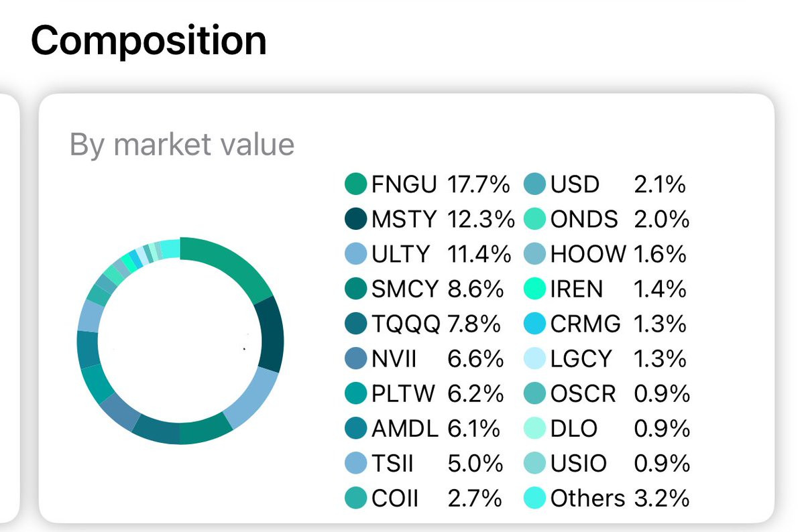804x532 pixels.
Task: Click the FNGU legend color dot
Action: click(x=355, y=184)
